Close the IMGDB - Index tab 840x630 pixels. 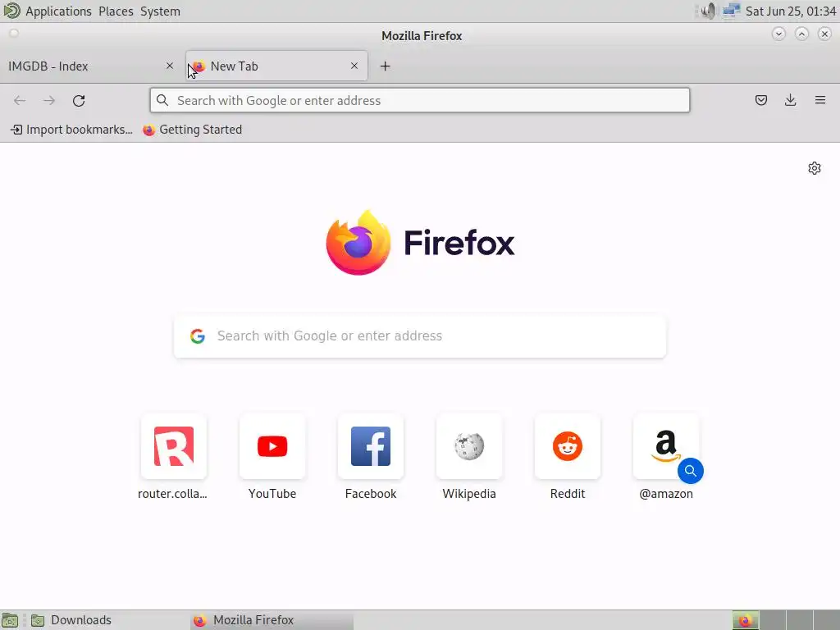170,66
